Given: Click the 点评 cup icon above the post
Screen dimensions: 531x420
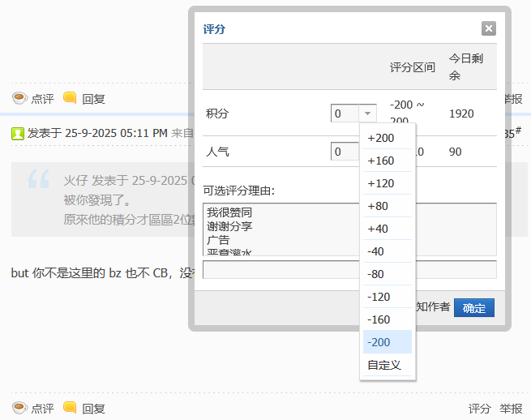Looking at the screenshot, I should click(x=19, y=98).
